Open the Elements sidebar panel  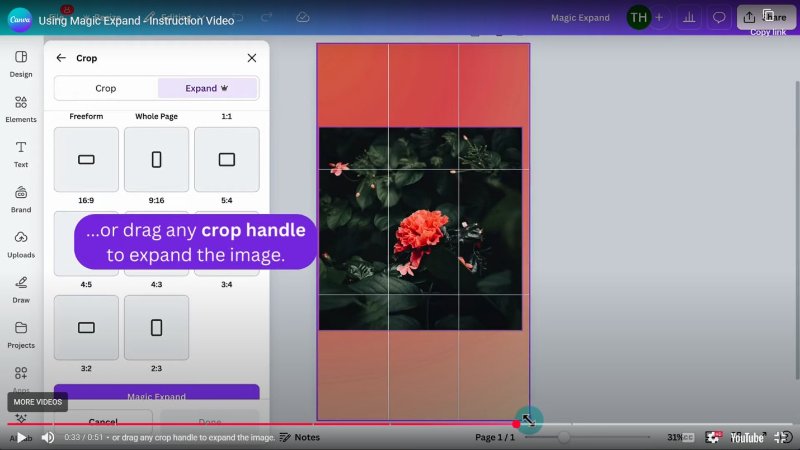point(21,109)
